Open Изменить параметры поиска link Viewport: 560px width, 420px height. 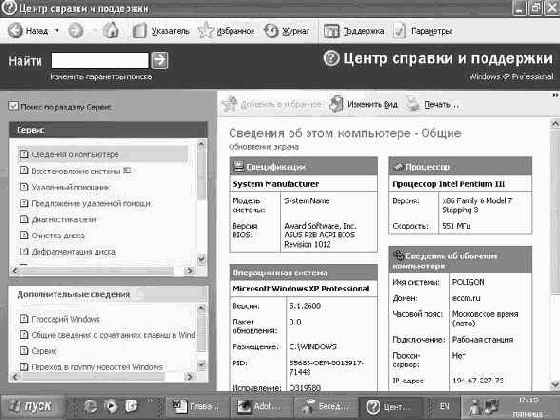tap(101, 76)
